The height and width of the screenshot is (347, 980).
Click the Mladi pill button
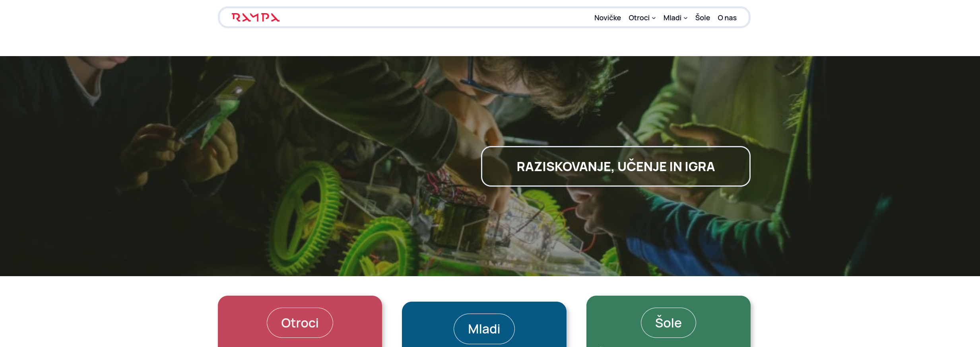pyautogui.click(x=484, y=329)
